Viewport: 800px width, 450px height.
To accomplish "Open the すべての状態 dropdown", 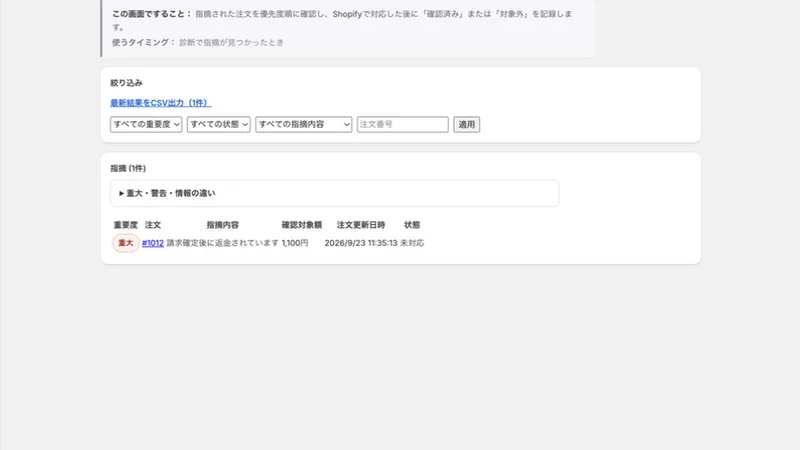I will [218, 124].
